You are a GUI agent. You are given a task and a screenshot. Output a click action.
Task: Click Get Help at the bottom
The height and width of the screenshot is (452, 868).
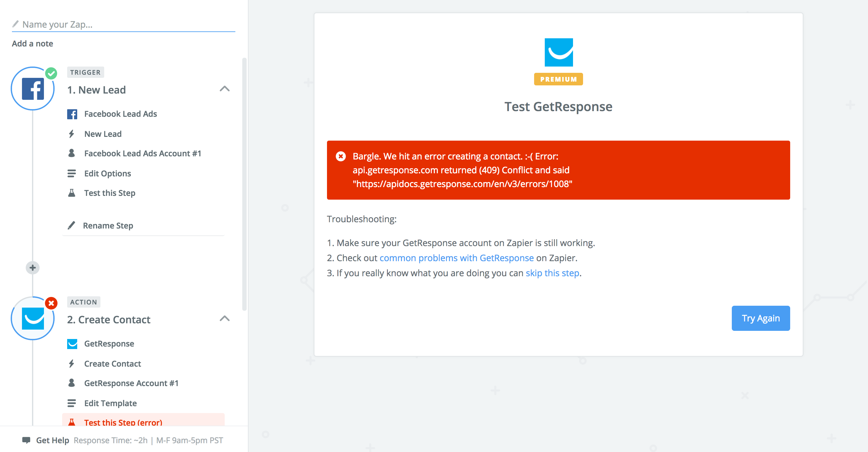(x=53, y=440)
